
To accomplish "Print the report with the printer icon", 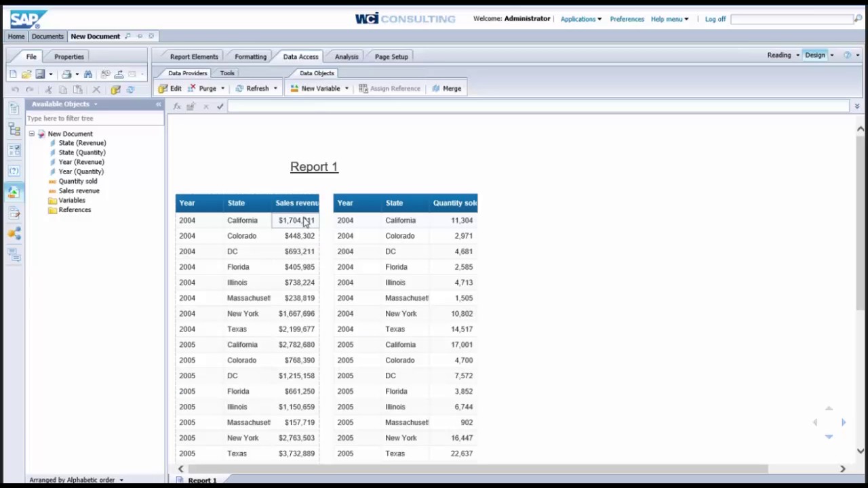I will click(x=66, y=74).
